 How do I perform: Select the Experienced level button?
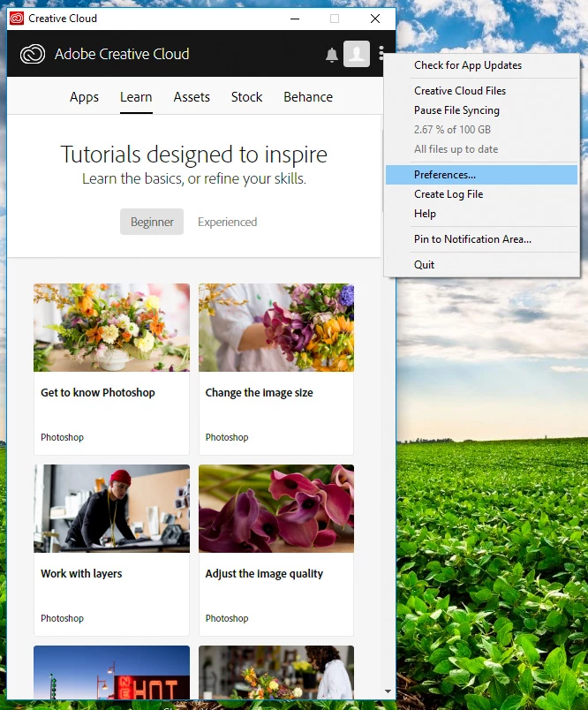[x=227, y=222]
